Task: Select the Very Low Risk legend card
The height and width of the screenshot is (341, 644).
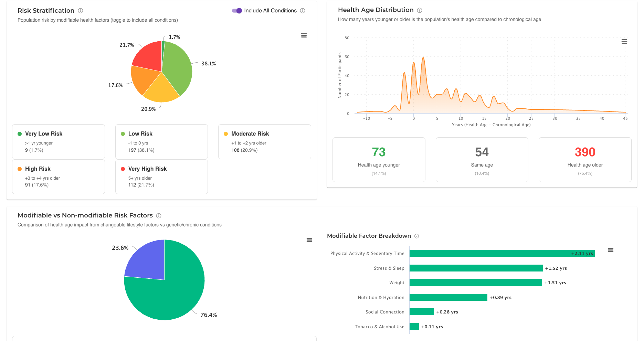Action: (x=58, y=141)
